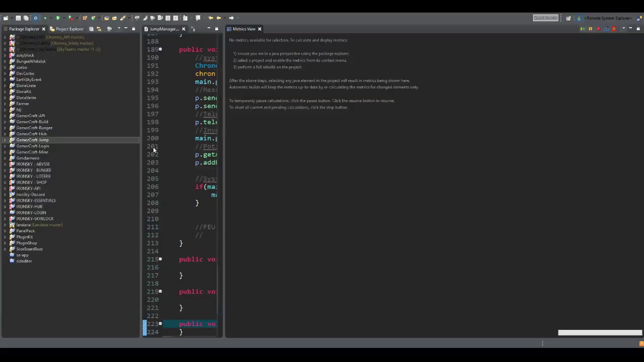The width and height of the screenshot is (644, 362).
Task: Select the IRONSKY-SKYBLOCK project
Action: (34, 219)
